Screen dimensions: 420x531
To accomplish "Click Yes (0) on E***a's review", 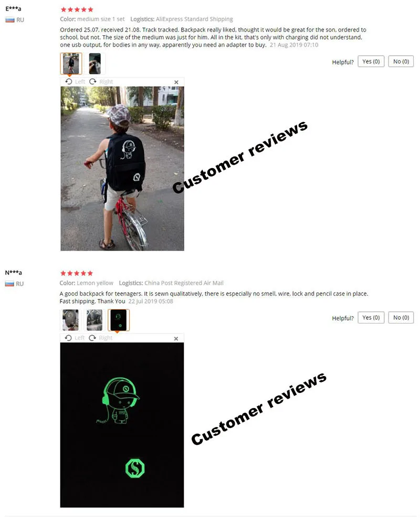I will (x=371, y=61).
